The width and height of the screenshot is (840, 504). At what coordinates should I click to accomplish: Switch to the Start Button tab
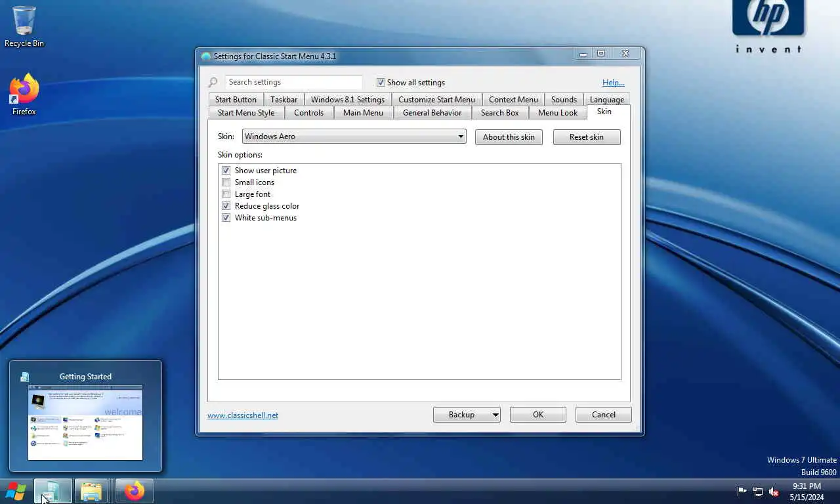tap(236, 100)
